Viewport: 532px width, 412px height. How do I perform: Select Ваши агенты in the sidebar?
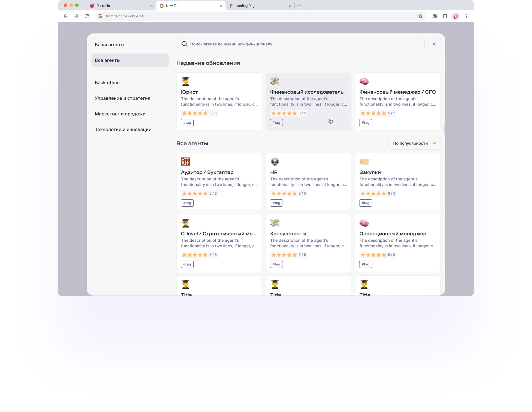click(x=109, y=45)
